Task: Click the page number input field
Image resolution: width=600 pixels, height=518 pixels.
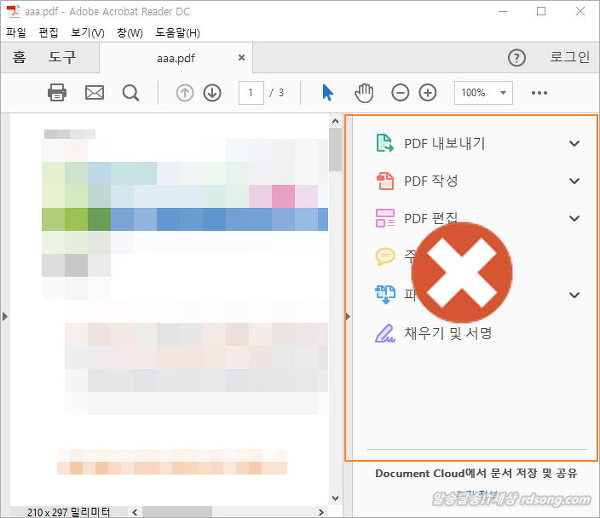Action: click(x=251, y=93)
